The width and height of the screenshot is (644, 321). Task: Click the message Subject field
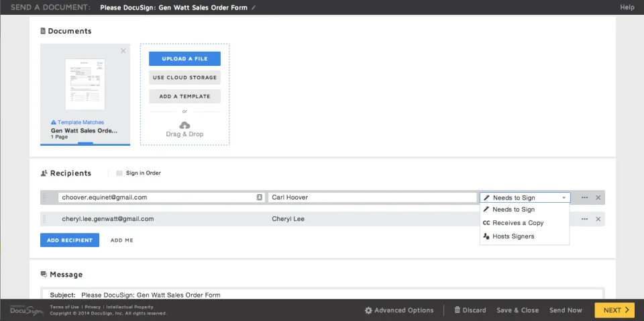[323, 295]
